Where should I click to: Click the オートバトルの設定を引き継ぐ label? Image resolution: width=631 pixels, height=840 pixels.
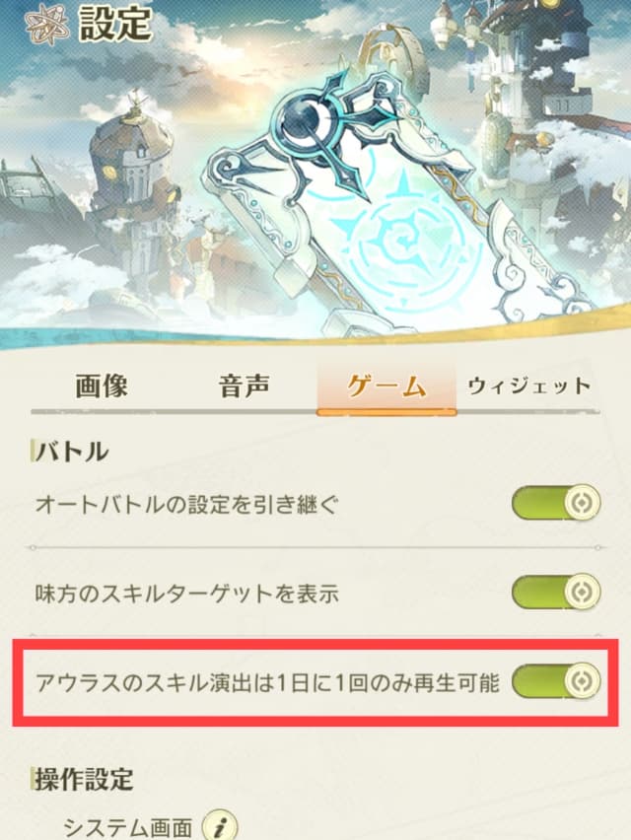point(186,504)
